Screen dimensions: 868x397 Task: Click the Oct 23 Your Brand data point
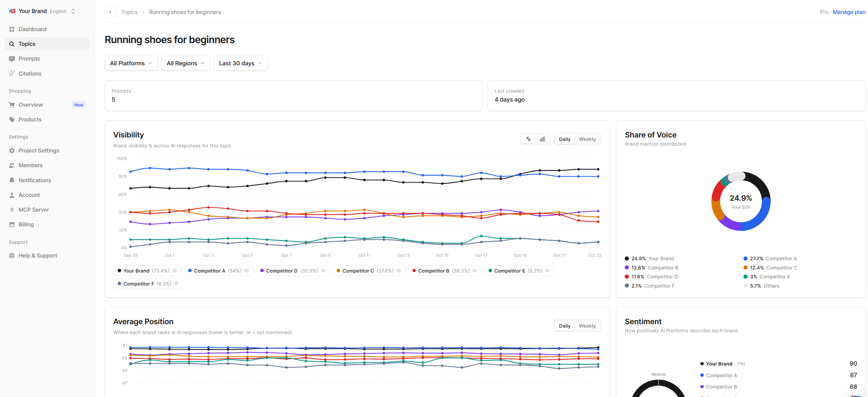[x=598, y=169]
